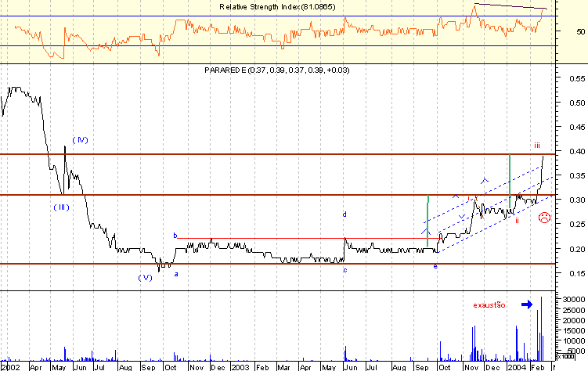This screenshot has height=371, width=588.
Task: Click the 0.25 price axis value
Action: pos(577,225)
